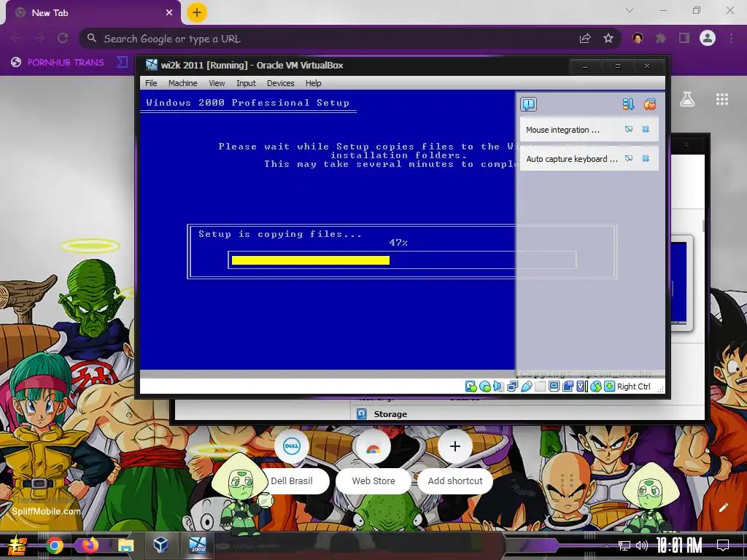Open the Devices menu

point(280,83)
